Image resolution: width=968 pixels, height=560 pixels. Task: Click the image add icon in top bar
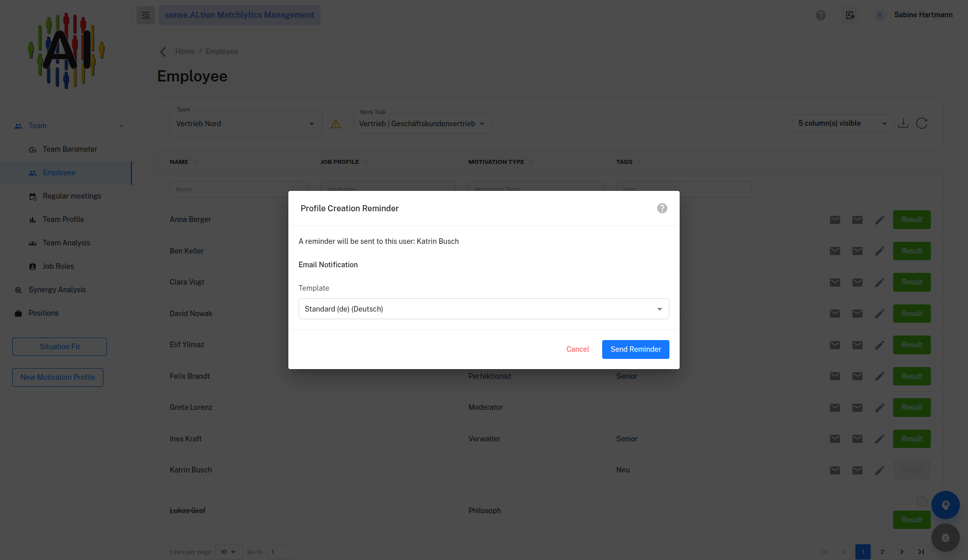(850, 15)
